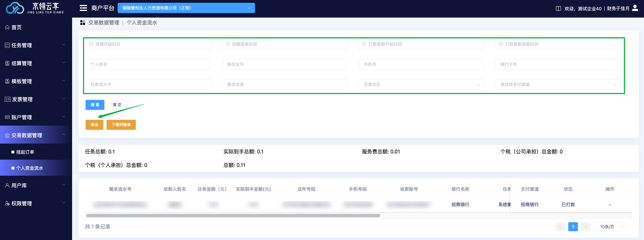The width and height of the screenshot is (644, 240).
Task: Change the 10条/页 page size selector
Action: tap(610, 227)
